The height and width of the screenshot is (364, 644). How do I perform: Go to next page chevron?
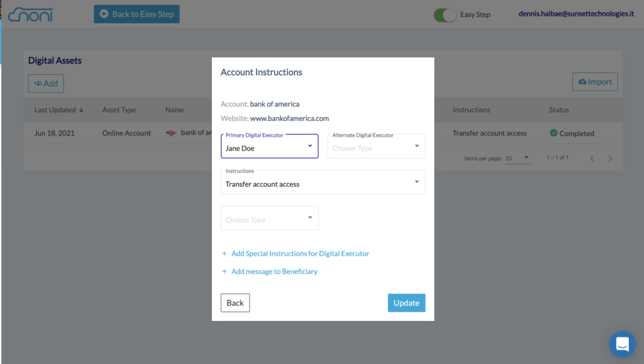(610, 158)
